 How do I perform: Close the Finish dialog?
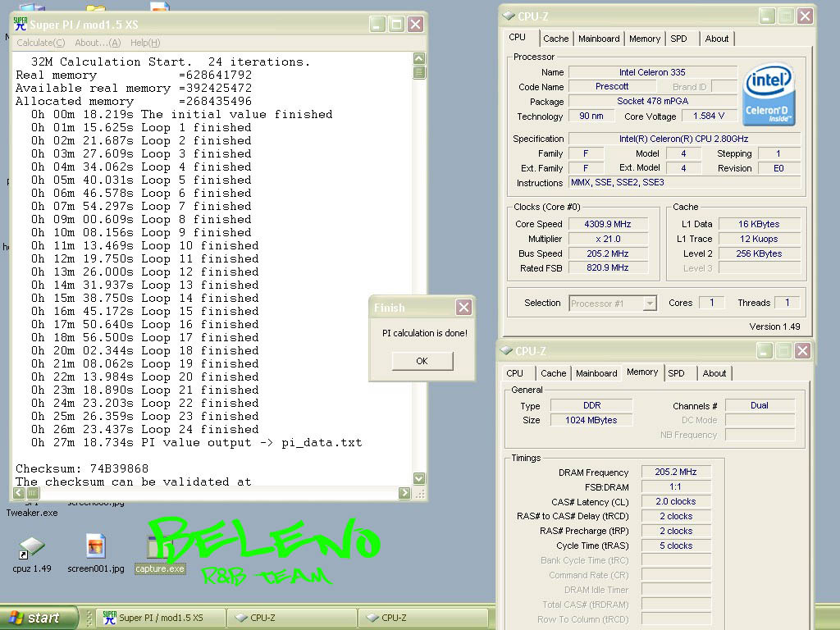(x=463, y=307)
